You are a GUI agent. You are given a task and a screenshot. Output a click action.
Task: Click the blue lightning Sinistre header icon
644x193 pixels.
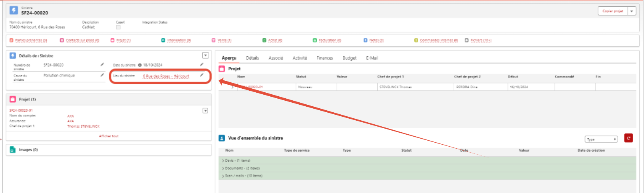pos(14,10)
